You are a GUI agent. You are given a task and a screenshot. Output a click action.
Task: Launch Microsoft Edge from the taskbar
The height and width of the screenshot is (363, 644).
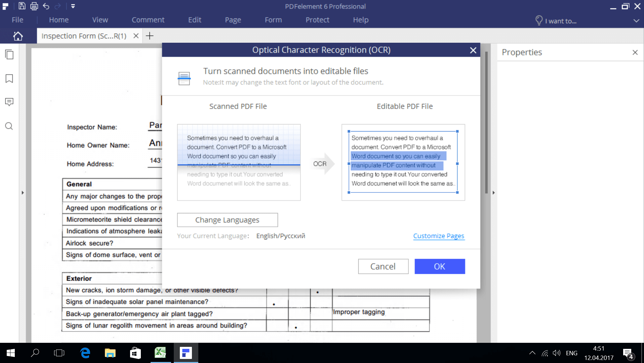pos(85,353)
